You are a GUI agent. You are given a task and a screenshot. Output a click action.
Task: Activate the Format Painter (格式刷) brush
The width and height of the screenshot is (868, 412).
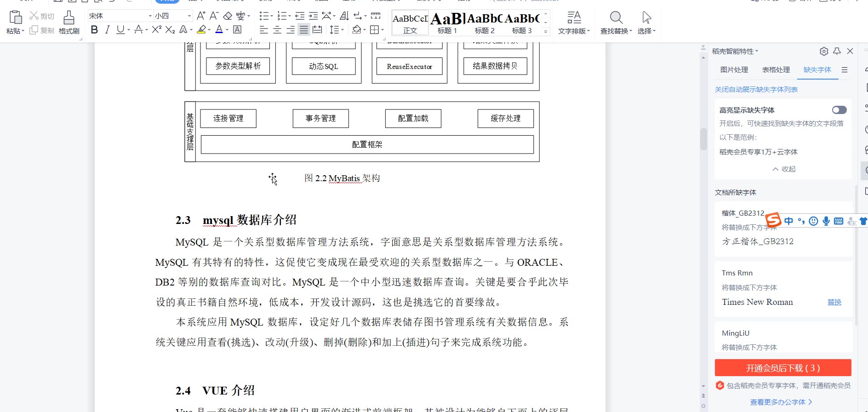(x=69, y=23)
